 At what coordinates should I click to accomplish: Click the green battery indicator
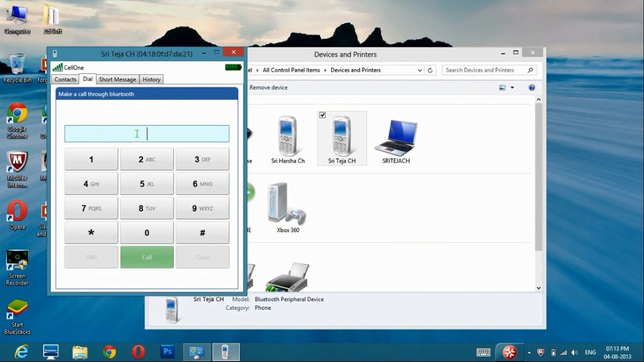click(233, 67)
